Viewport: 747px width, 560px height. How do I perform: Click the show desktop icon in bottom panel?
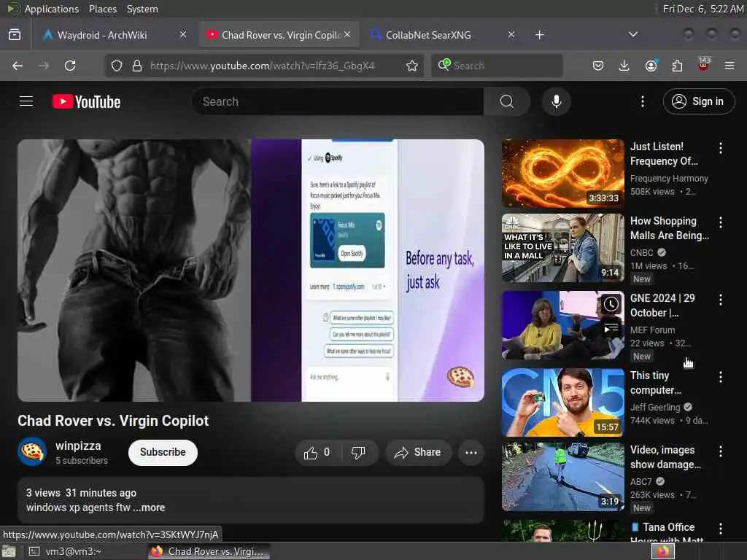[x=9, y=551]
